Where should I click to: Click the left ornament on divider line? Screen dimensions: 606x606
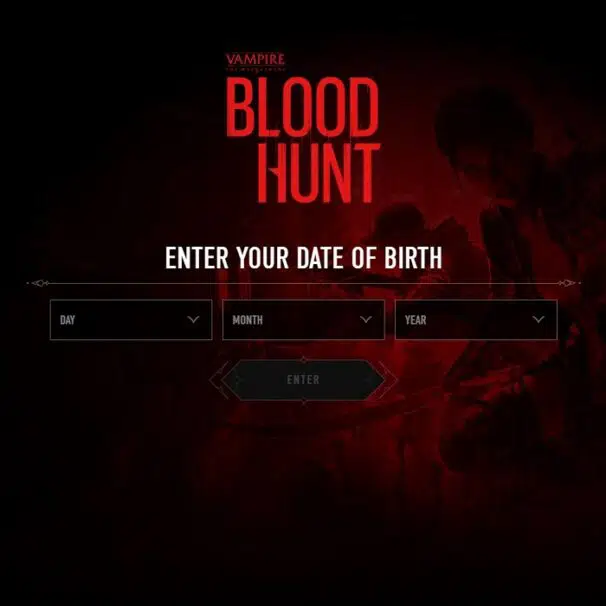[x=39, y=283]
